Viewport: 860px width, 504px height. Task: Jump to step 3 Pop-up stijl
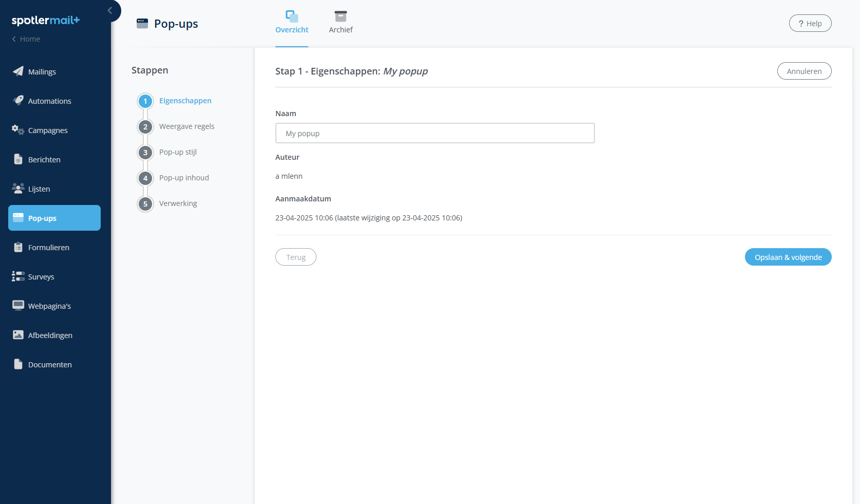click(x=178, y=152)
